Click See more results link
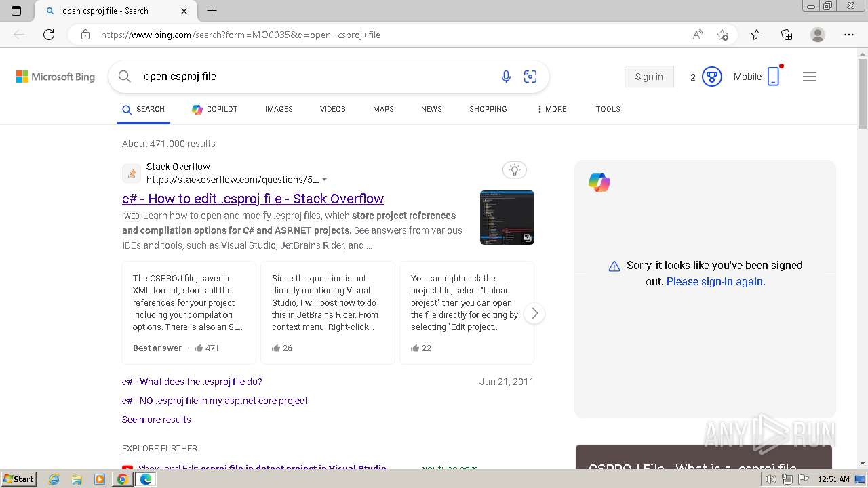 [x=157, y=420]
